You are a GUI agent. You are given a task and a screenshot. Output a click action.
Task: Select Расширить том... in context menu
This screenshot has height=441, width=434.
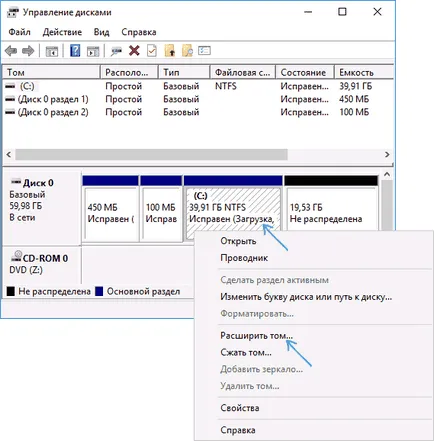256,336
